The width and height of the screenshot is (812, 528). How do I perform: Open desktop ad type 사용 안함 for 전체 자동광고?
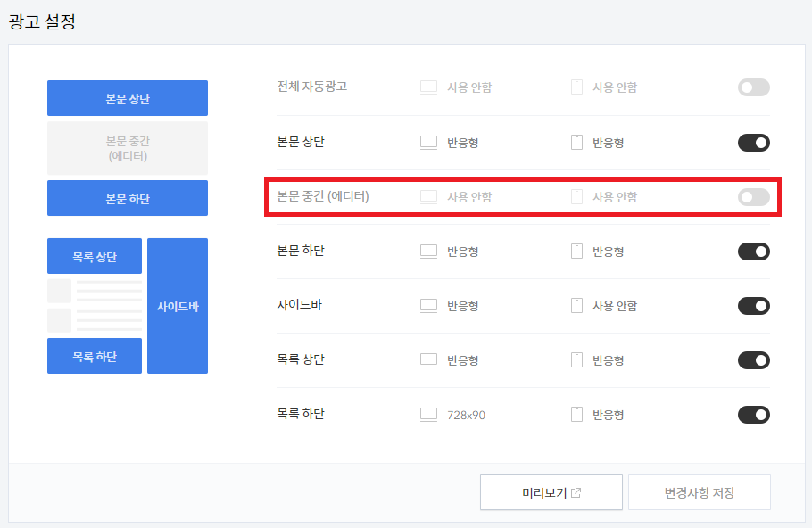(x=469, y=87)
